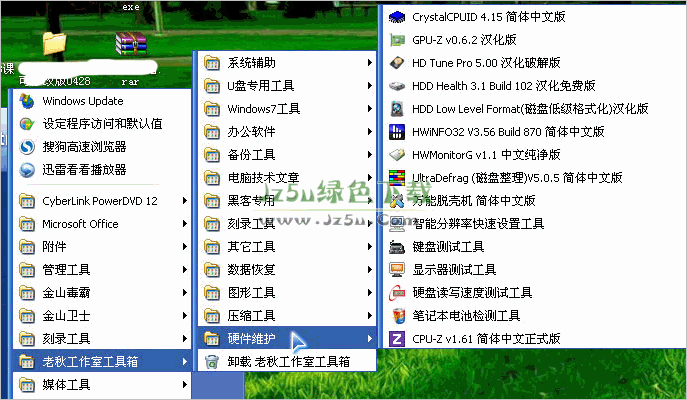Click the 键盘测试工具 keyboard icon
Image resolution: width=687 pixels, height=400 pixels.
(x=397, y=247)
